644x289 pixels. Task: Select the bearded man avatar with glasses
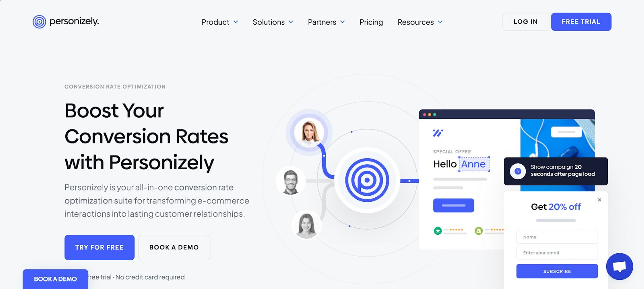click(290, 181)
